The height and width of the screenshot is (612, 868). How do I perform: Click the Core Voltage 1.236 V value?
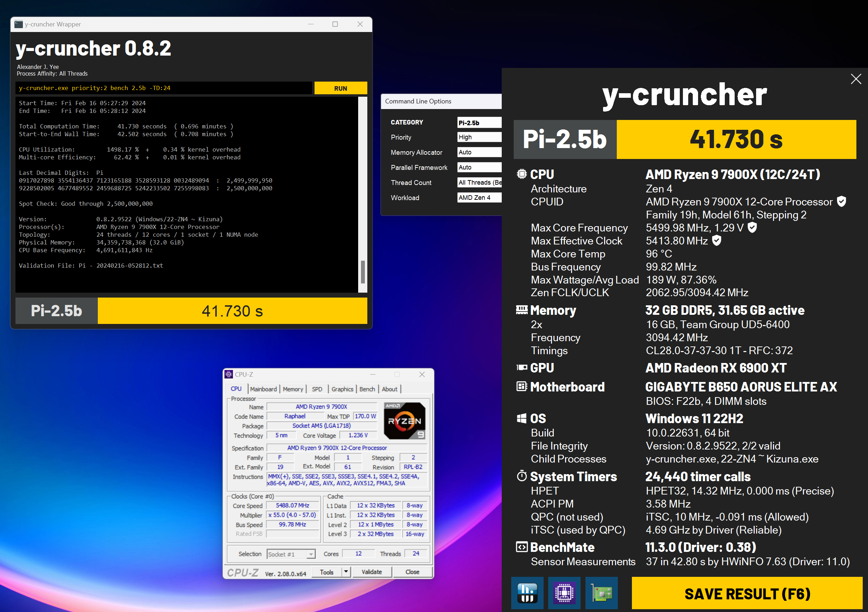click(x=358, y=435)
